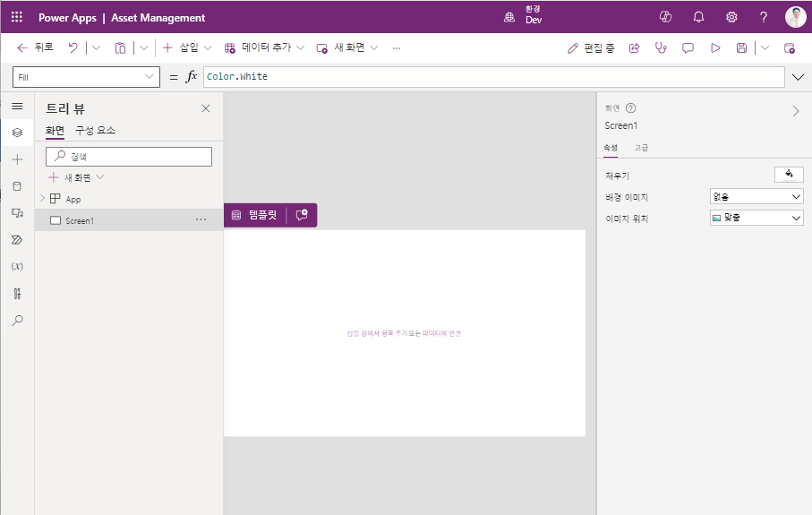Collapse the properties panel chevron
812x515 pixels.
(x=796, y=111)
